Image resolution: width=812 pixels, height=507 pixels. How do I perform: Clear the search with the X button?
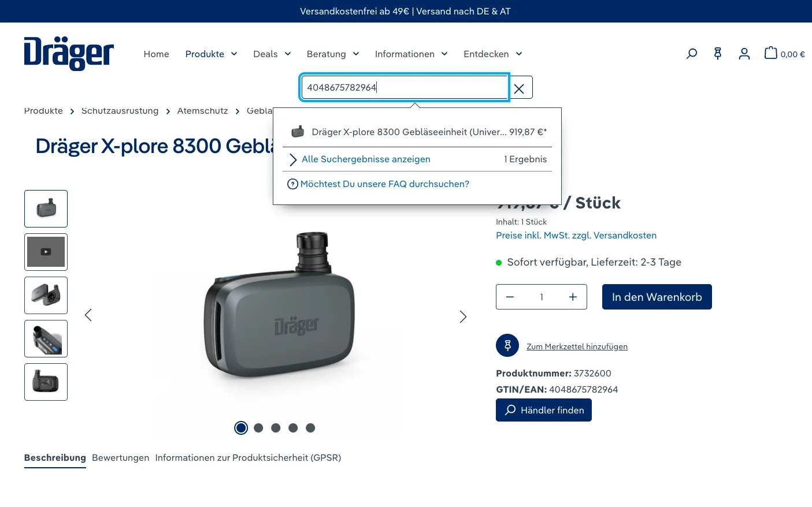[519, 88]
